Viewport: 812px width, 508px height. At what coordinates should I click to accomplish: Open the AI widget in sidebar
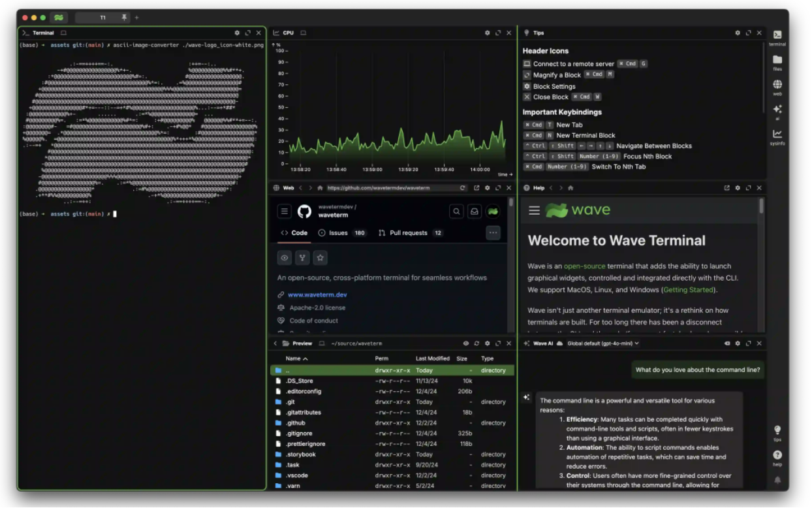pyautogui.click(x=777, y=112)
